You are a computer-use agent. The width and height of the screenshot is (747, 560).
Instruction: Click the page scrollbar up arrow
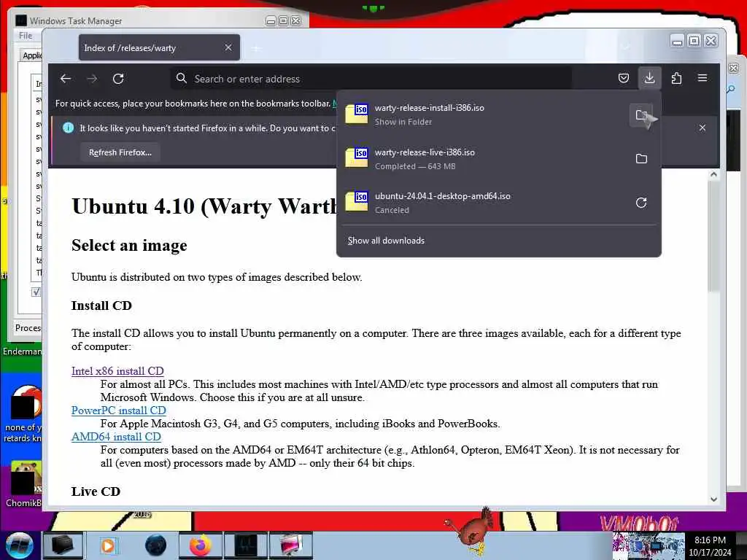[x=713, y=174]
